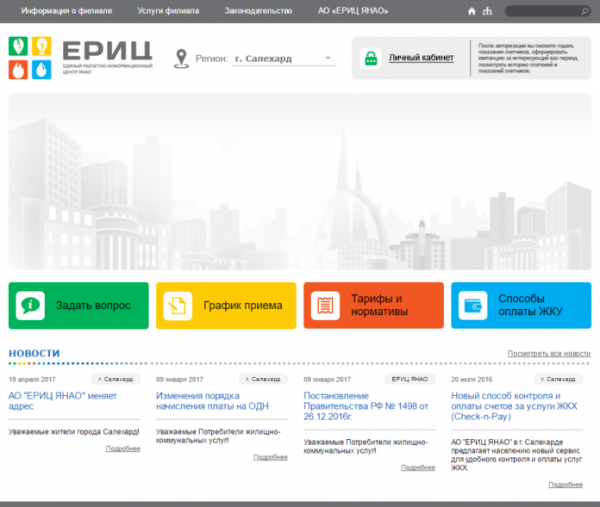Viewport: 600px width, 507px height.
Task: Click the city skyline banner image
Action: tap(300, 182)
